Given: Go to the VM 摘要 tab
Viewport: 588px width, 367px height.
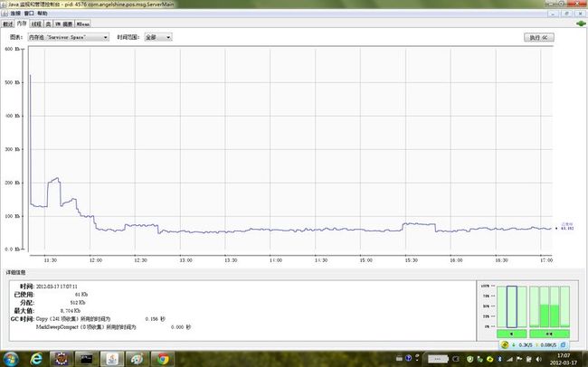Looking at the screenshot, I should (63, 24).
